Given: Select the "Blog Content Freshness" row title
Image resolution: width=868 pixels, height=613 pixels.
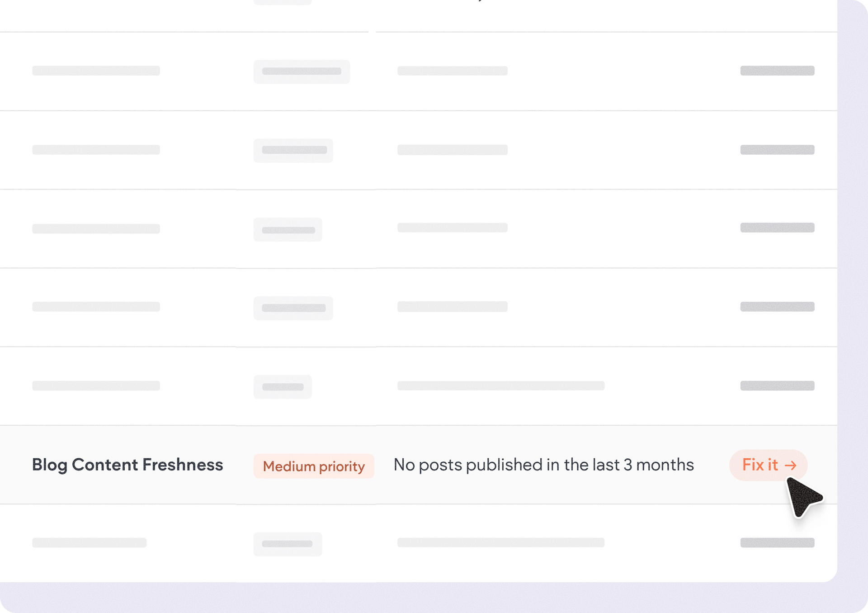Looking at the screenshot, I should (x=127, y=465).
